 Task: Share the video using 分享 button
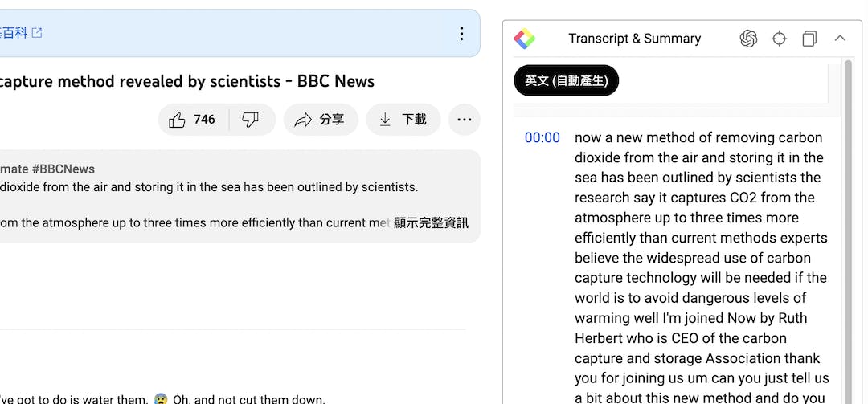320,120
